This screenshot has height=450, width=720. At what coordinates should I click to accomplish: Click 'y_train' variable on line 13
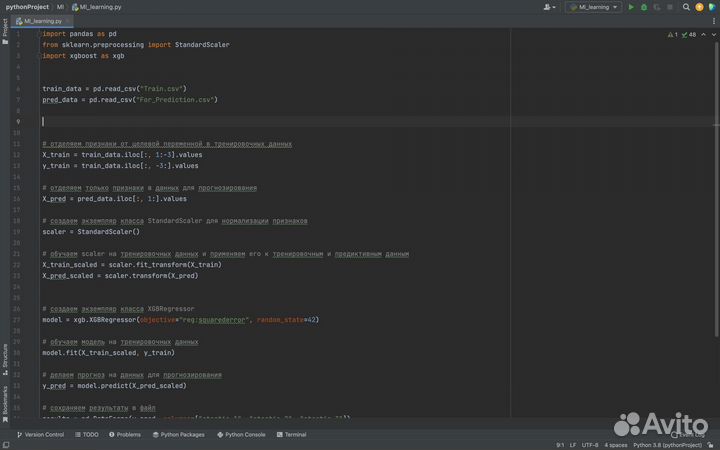pyautogui.click(x=56, y=166)
